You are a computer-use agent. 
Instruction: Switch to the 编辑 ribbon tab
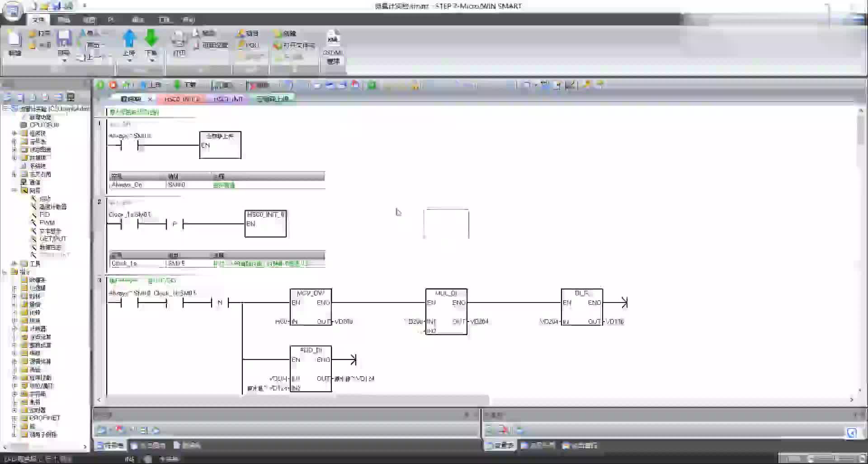click(x=64, y=20)
